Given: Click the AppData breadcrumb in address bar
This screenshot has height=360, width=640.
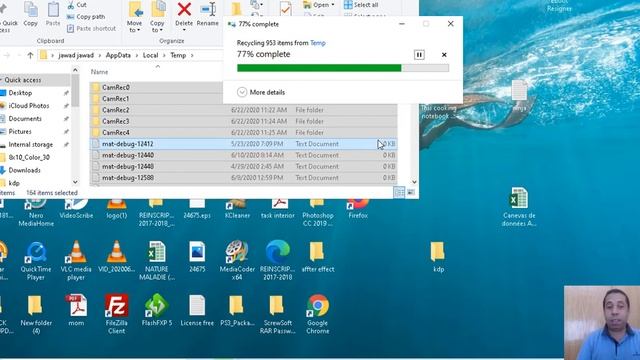Looking at the screenshot, I should tap(118, 55).
